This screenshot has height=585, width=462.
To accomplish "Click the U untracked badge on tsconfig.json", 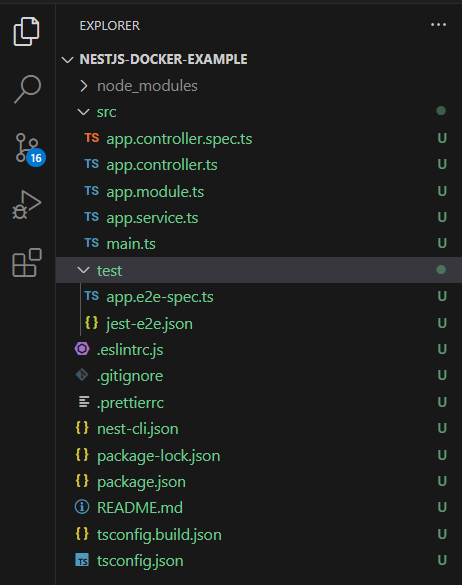I will point(442,560).
